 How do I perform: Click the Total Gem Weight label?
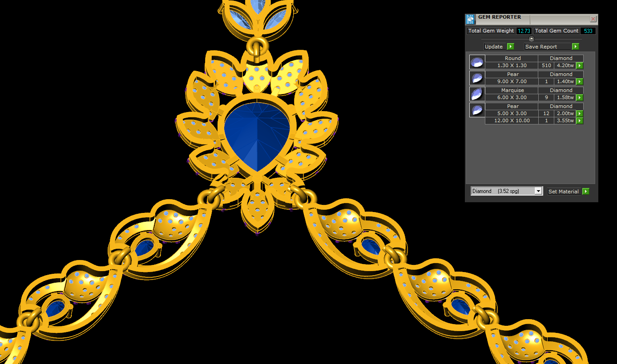[x=491, y=31]
